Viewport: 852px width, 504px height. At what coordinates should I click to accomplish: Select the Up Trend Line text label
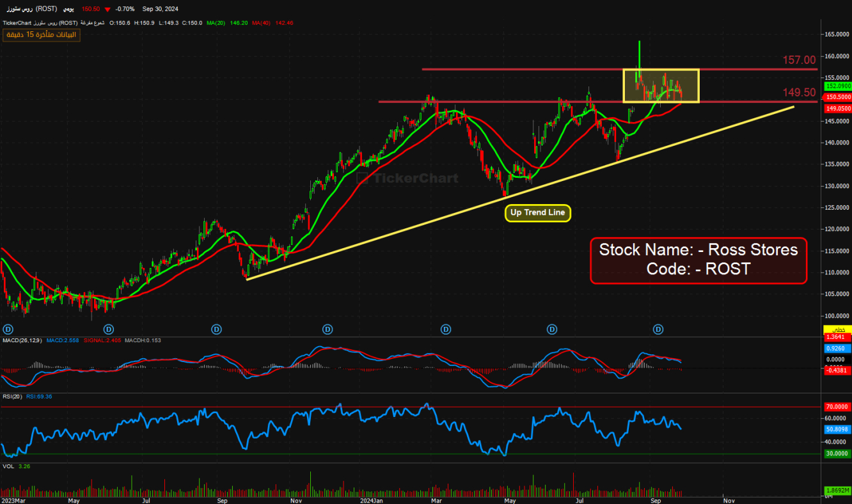point(538,213)
